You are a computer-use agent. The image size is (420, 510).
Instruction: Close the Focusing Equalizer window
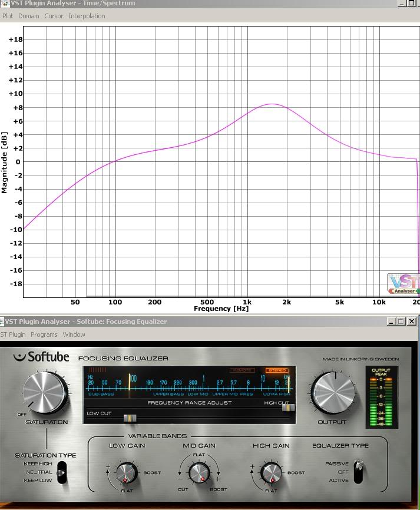(x=412, y=322)
